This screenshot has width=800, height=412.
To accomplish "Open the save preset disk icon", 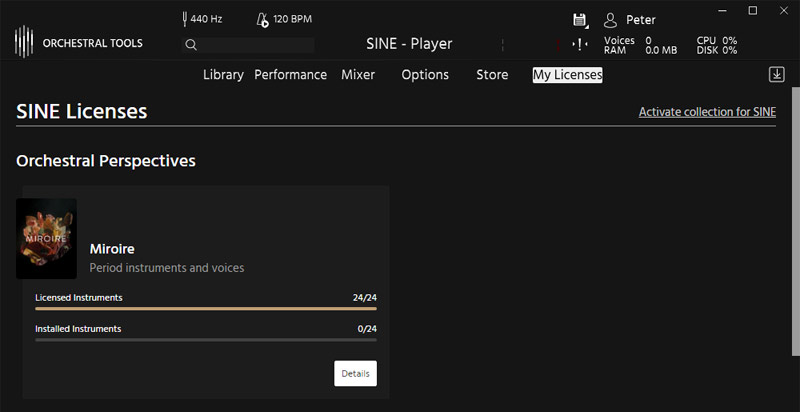I will 579,20.
